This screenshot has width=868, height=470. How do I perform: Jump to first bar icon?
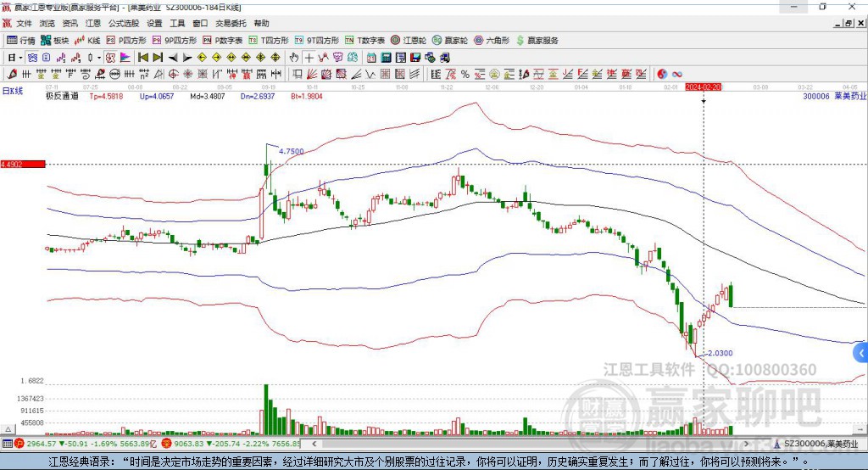pos(142,58)
